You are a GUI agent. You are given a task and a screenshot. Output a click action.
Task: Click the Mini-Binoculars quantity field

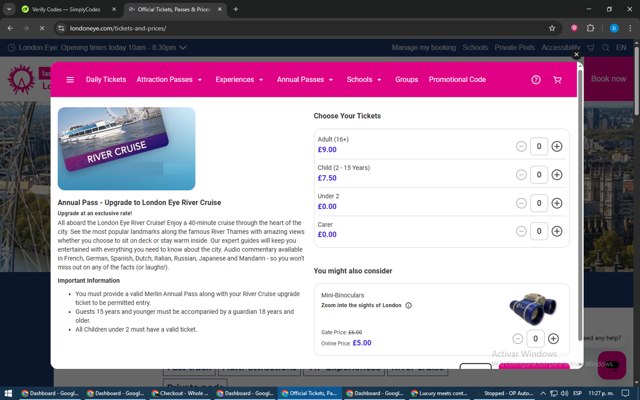pos(535,338)
